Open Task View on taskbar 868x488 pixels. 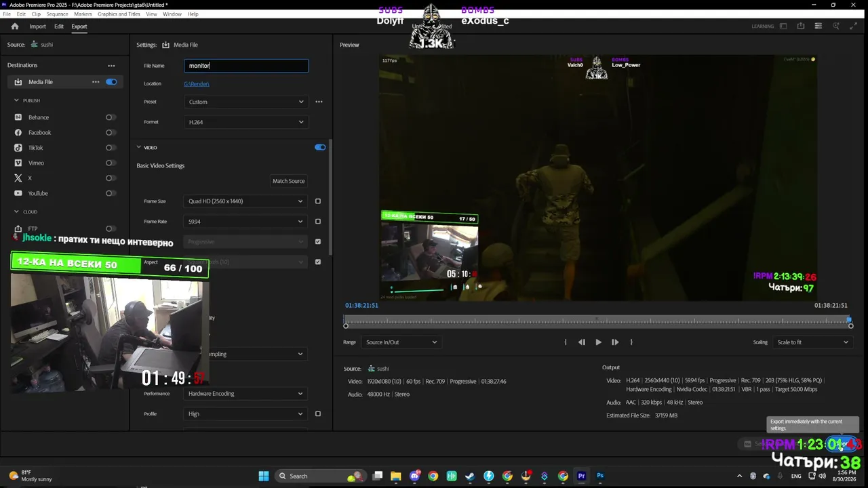378,476
